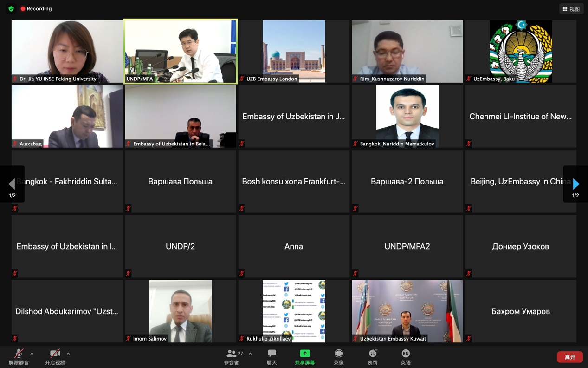The height and width of the screenshot is (368, 588).
Task: Go to next participants page with right arrow
Action: point(575,184)
